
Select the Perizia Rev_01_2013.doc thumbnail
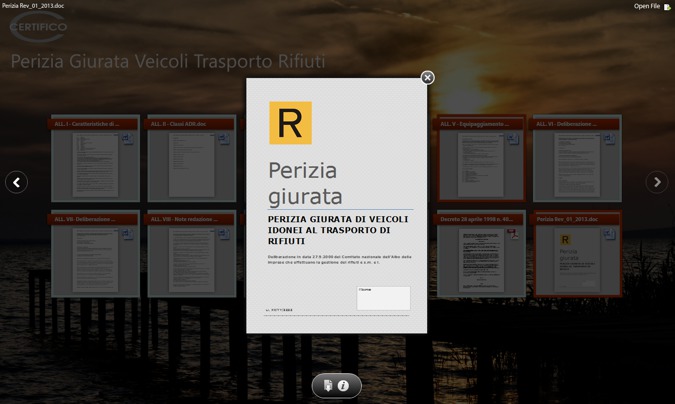[x=577, y=256]
